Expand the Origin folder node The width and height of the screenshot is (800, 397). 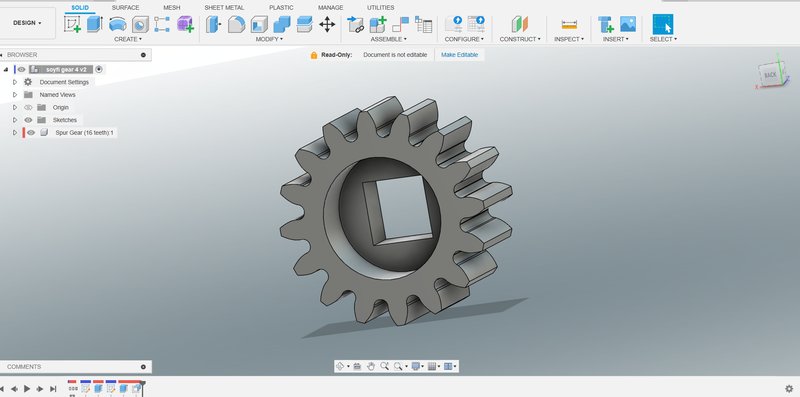coord(15,108)
